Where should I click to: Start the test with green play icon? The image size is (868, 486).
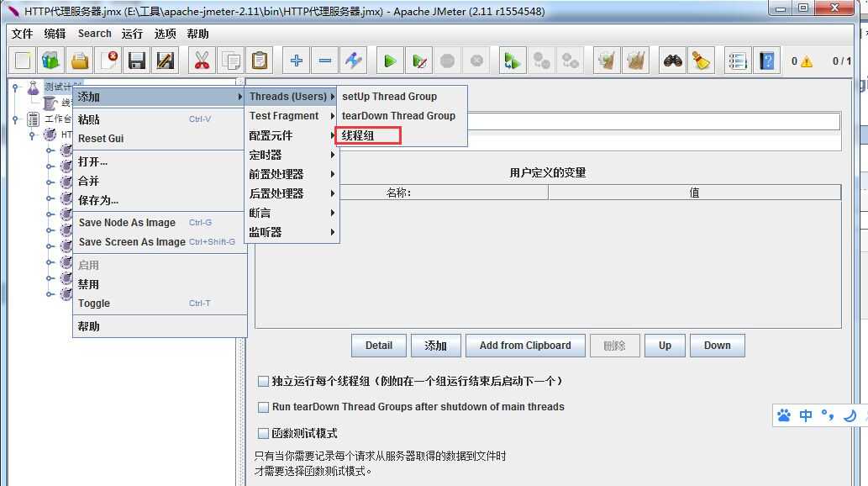(x=390, y=61)
